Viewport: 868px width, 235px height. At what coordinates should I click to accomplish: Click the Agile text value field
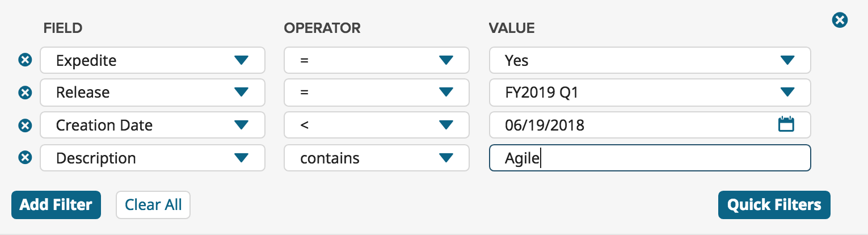click(x=650, y=158)
